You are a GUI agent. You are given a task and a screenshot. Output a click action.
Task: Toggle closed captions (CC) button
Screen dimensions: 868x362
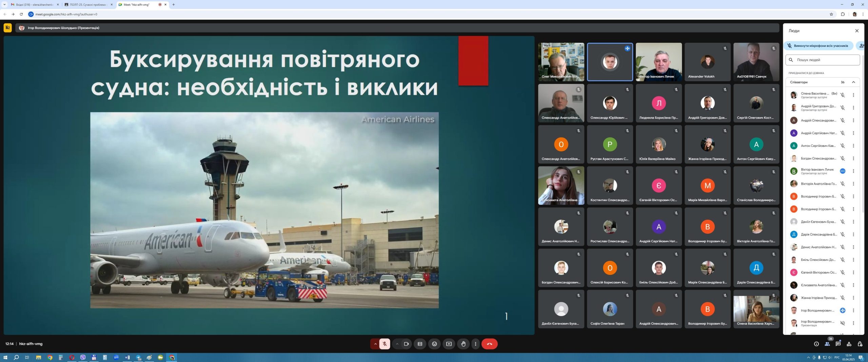point(420,344)
